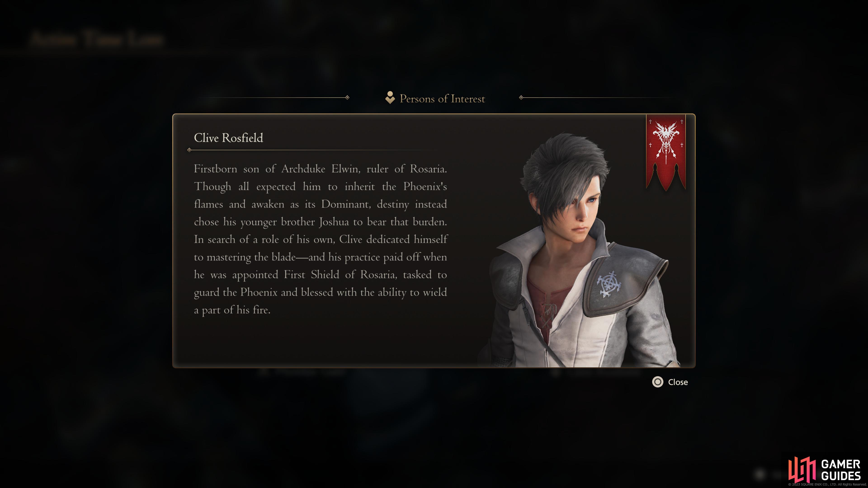This screenshot has width=868, height=488.
Task: Click the diamond ornament right of header
Action: (x=521, y=98)
